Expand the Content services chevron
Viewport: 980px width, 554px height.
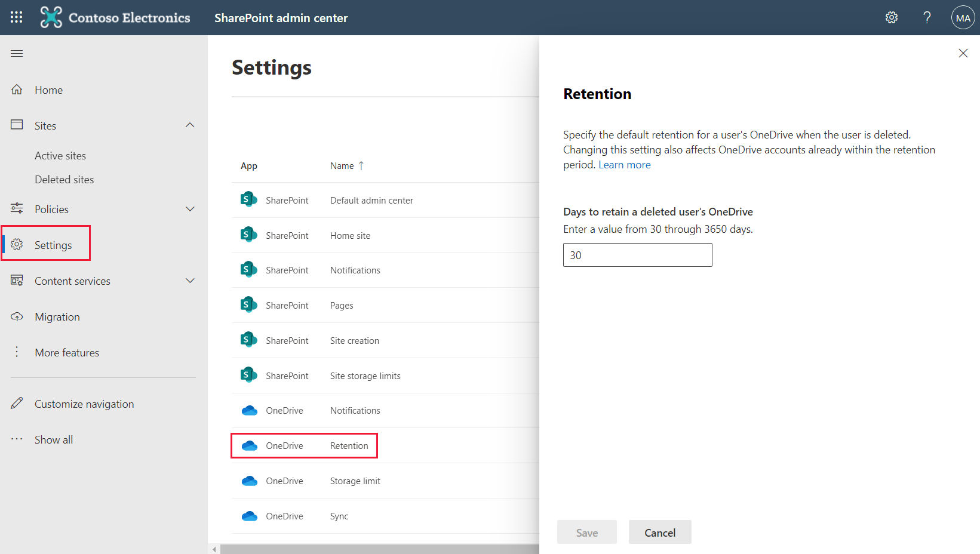[190, 281]
